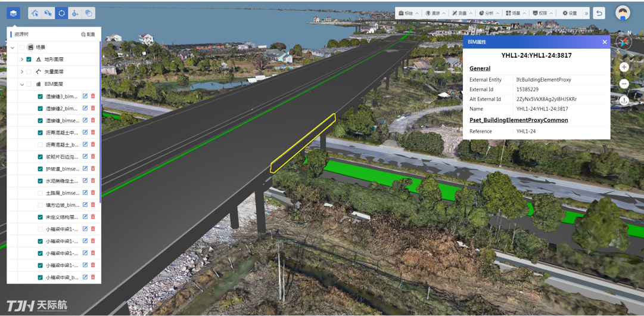Zoom out with the minus button
Viewport: 644px width, 316px height.
click(624, 84)
